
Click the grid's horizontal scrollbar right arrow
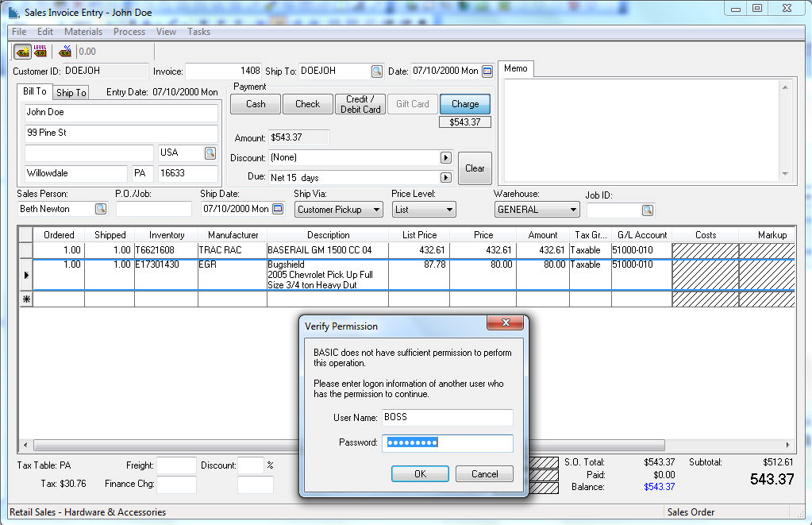787,446
